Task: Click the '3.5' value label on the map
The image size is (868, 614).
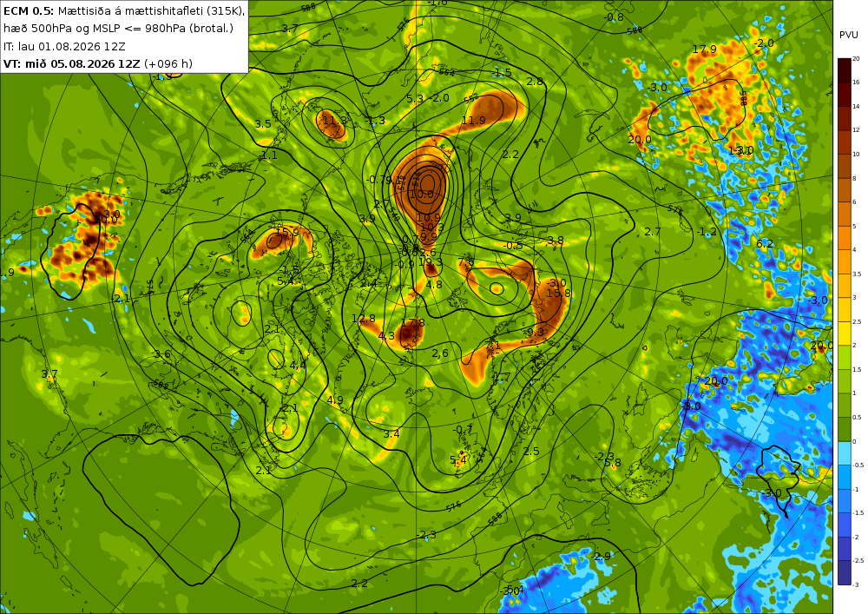Action: 263,123
